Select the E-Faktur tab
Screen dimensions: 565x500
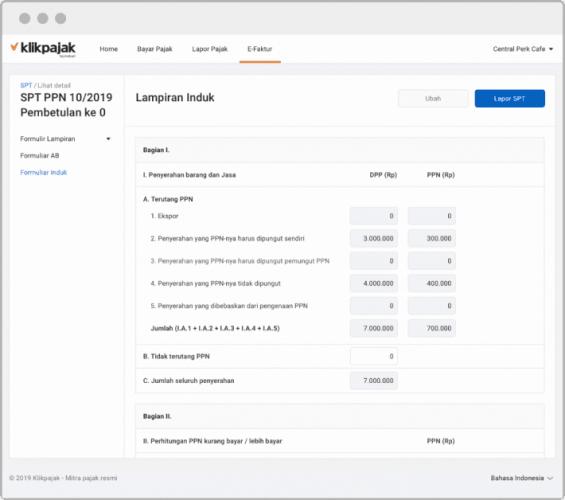(260, 49)
